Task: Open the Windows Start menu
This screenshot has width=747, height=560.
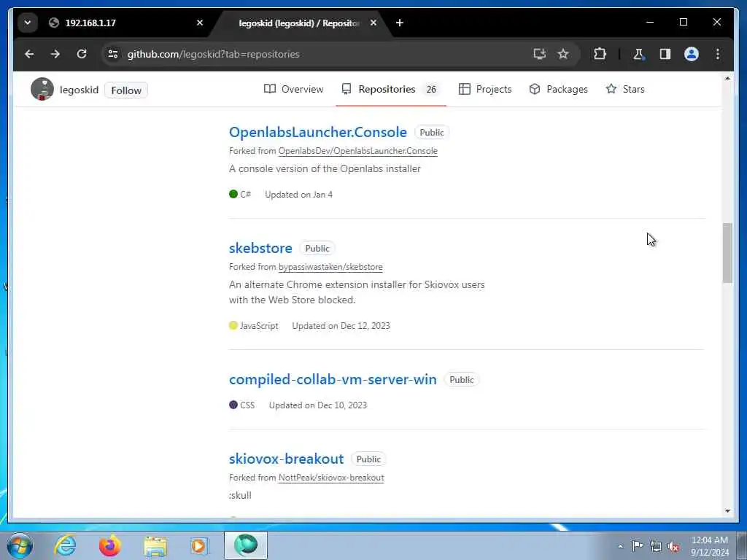Action: [20, 545]
